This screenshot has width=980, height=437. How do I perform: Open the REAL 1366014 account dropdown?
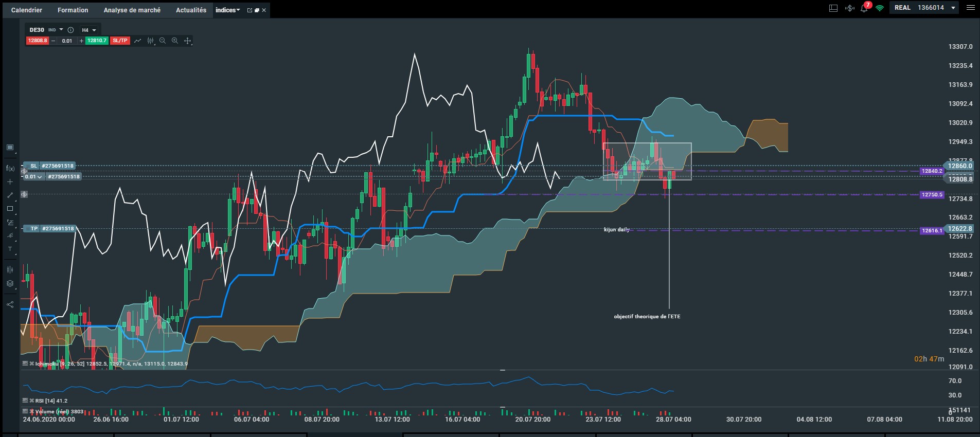[924, 8]
